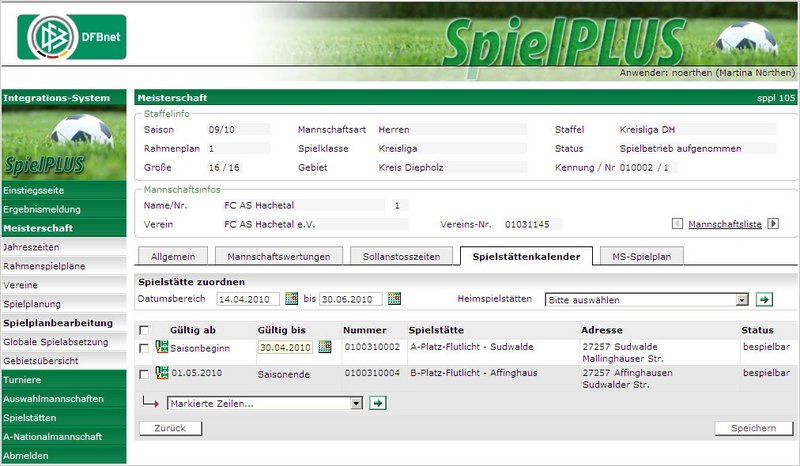The image size is (800, 466).
Task: Click row icon next to Saisonbeginn
Action: (x=162, y=347)
